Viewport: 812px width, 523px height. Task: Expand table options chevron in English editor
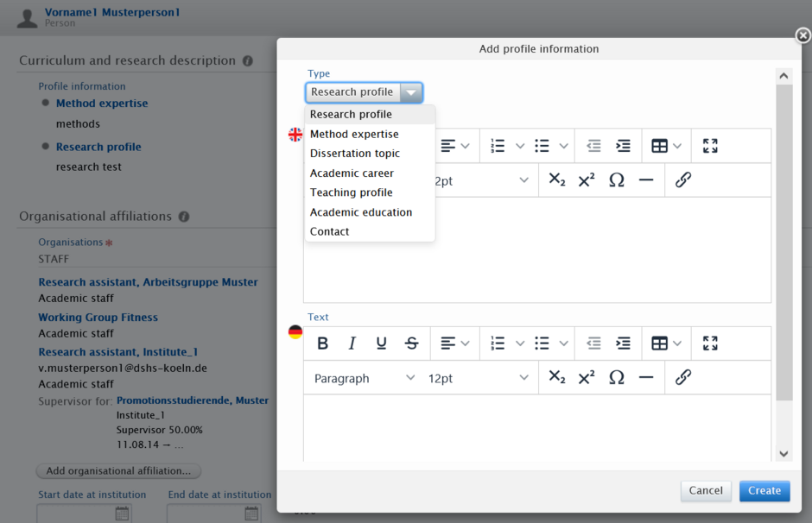677,146
